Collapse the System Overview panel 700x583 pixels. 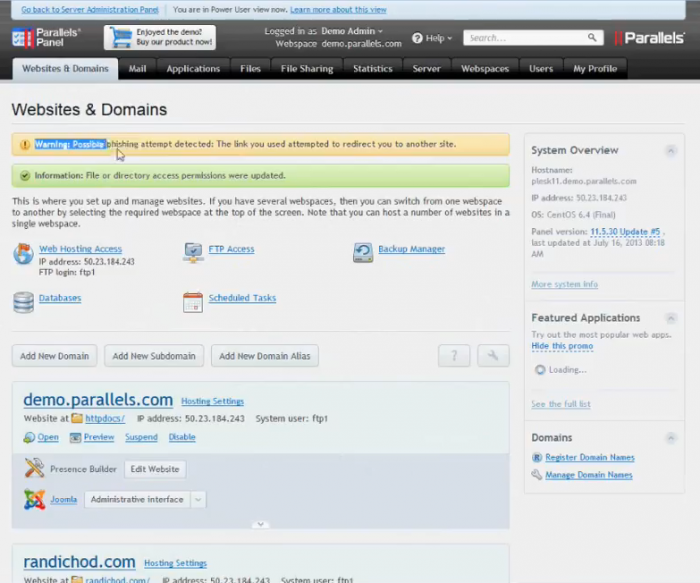pyautogui.click(x=670, y=150)
